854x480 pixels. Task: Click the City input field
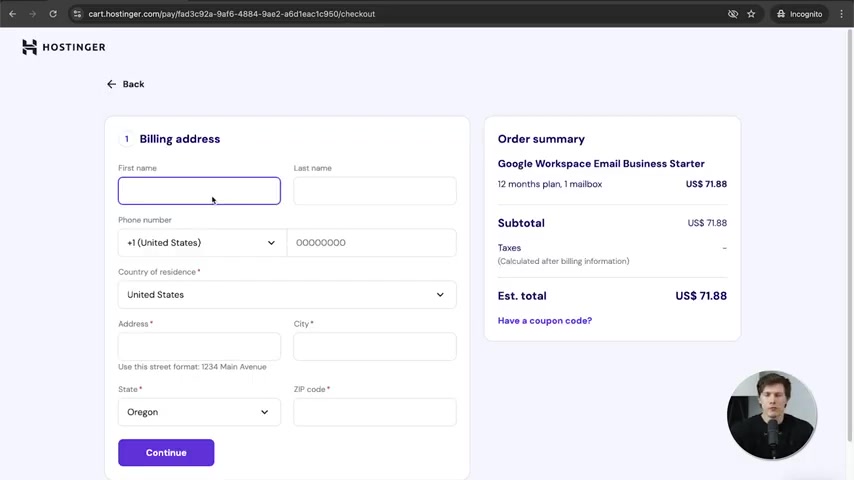click(x=375, y=347)
